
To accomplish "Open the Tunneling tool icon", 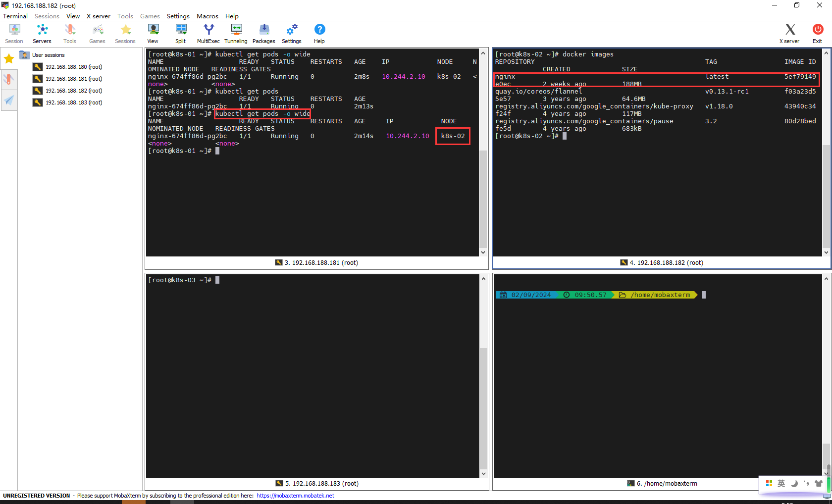I will click(236, 34).
